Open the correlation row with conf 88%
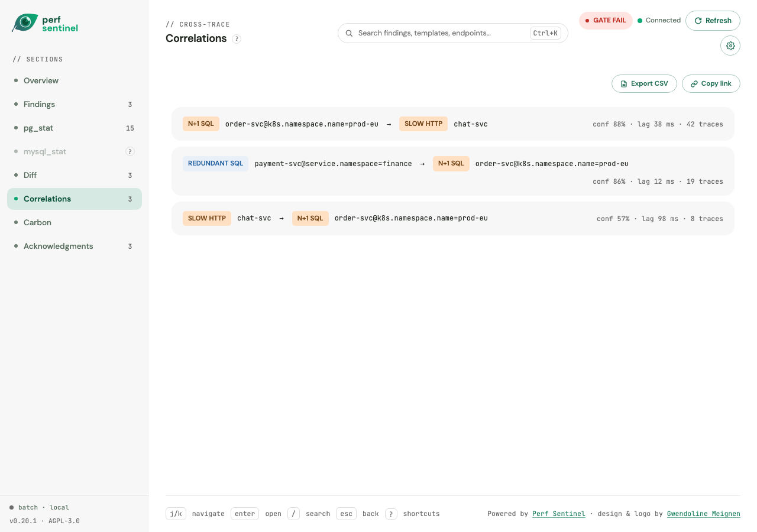 pos(453,124)
